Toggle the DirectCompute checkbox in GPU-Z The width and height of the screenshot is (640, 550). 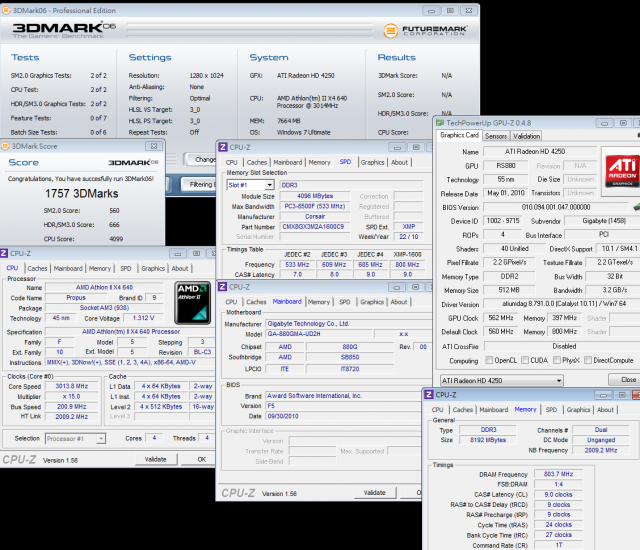(588, 360)
